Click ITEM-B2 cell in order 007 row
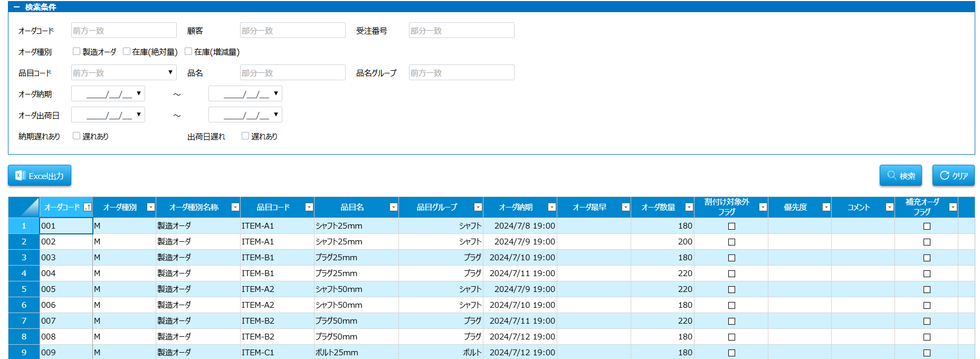The image size is (980, 359). click(x=277, y=320)
